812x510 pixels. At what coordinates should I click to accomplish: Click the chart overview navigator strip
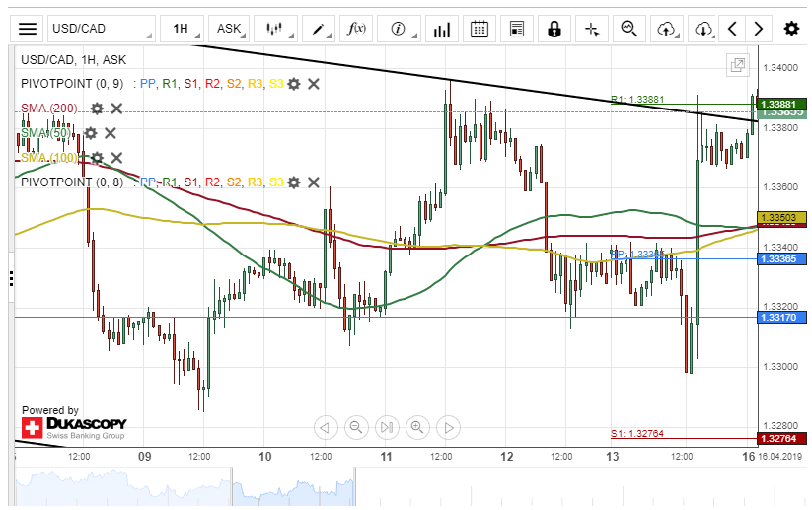(x=395, y=487)
